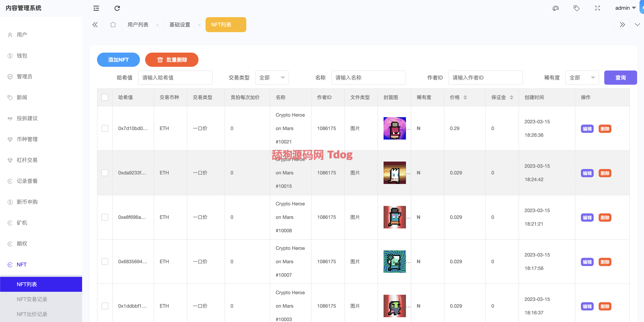Go to home tab icon
This screenshot has height=322, width=644.
pyautogui.click(x=113, y=24)
